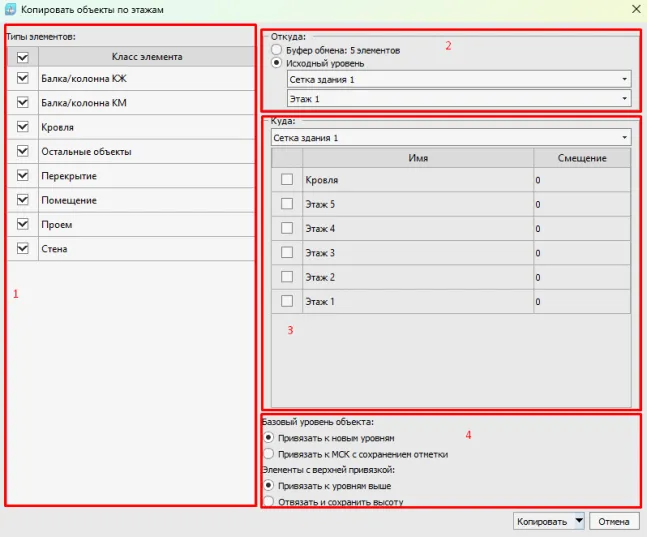Image resolution: width=647 pixels, height=537 pixels.
Task: Toggle the Проем checkbox
Action: [24, 224]
